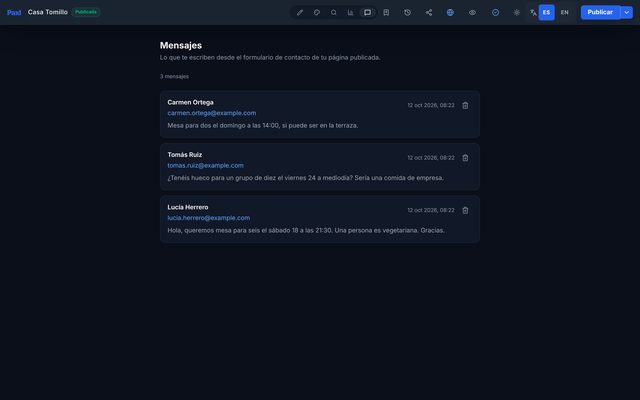Open carmen.ortega@example.com email link

click(211, 113)
